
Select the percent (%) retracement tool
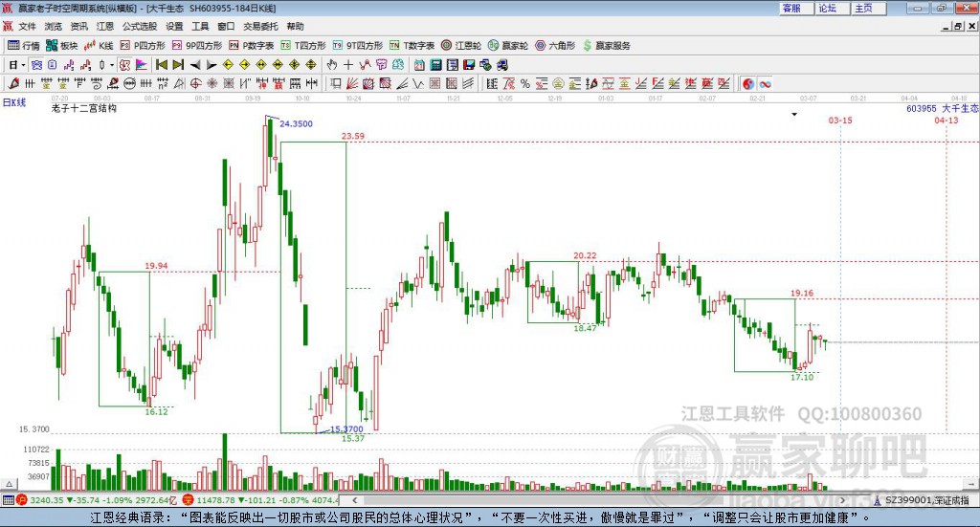[x=525, y=83]
